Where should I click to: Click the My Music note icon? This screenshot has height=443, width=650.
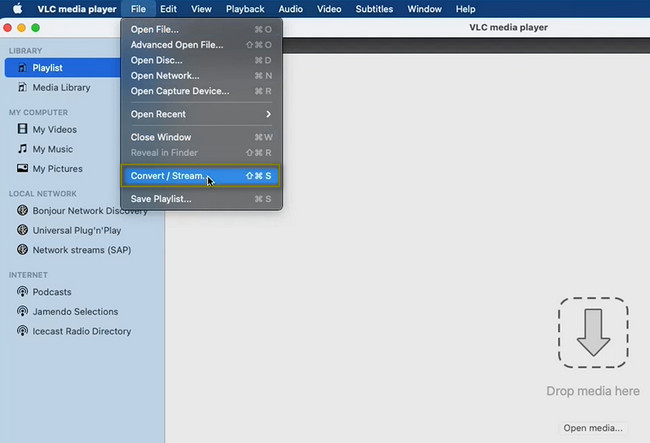point(22,149)
